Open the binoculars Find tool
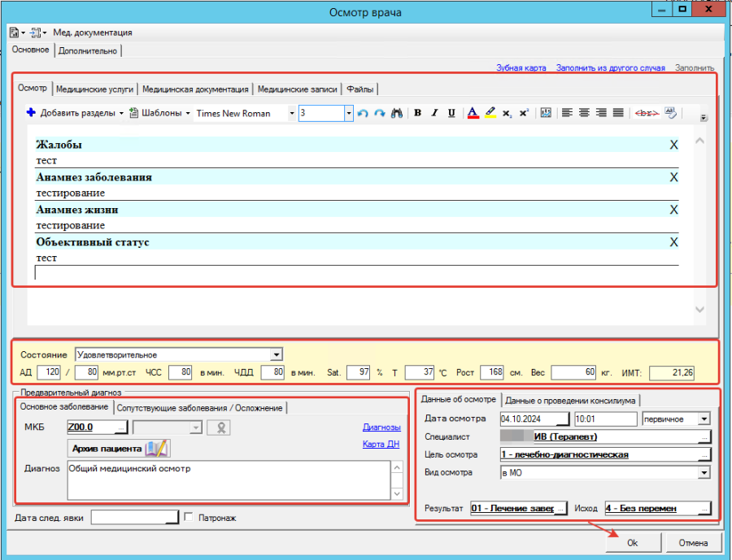This screenshot has width=732, height=560. click(397, 113)
